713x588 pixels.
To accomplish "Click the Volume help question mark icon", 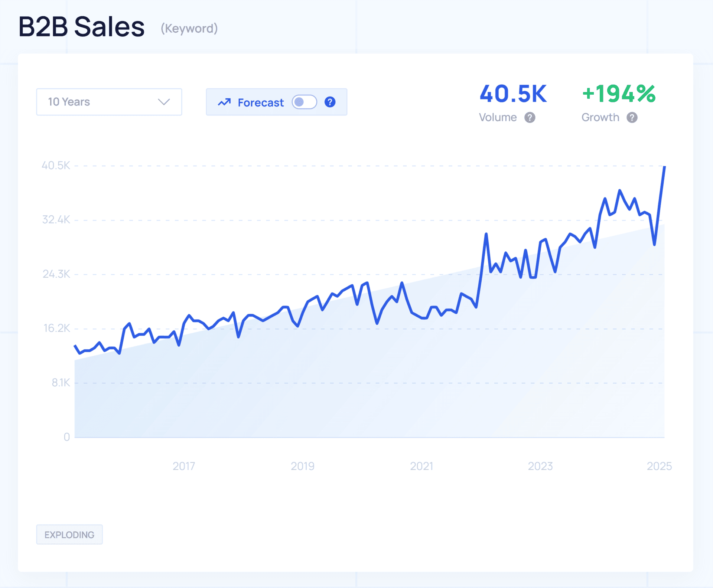I will point(530,118).
